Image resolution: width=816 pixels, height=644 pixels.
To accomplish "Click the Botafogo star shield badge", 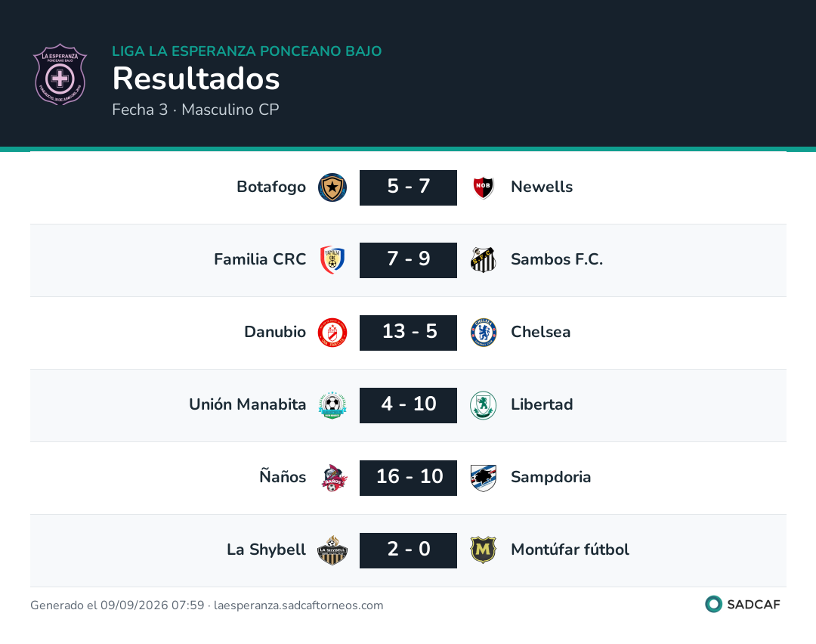I will coord(332,187).
